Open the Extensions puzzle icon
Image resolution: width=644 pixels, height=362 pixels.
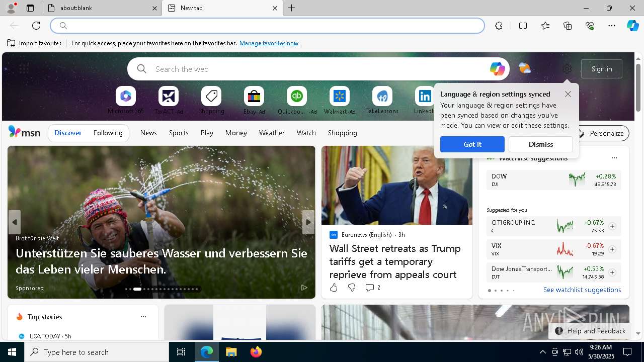tap(499, 26)
